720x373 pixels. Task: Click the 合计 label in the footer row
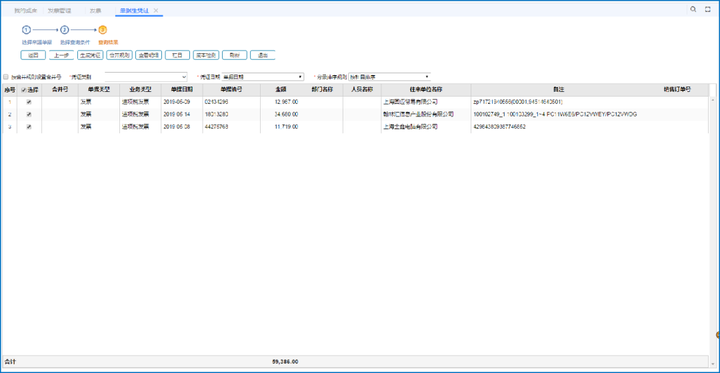click(10, 362)
